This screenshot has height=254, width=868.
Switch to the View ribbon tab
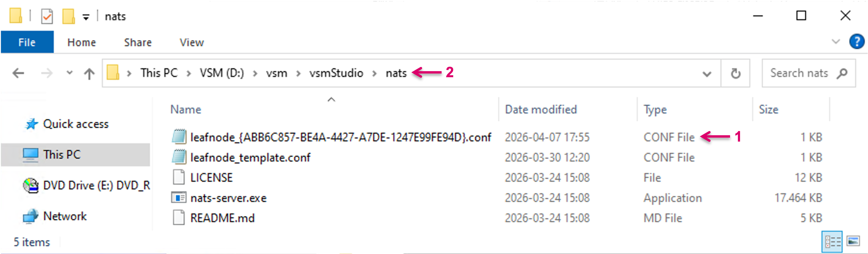(192, 43)
